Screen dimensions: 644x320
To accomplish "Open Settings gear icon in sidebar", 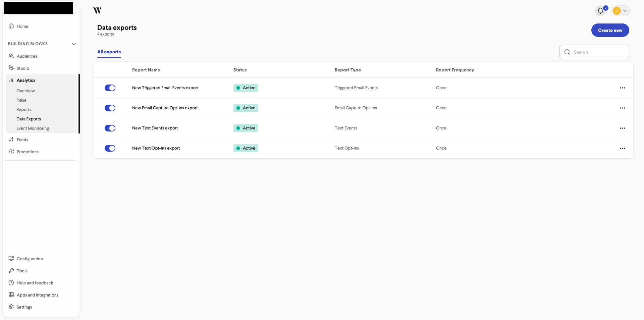I will [x=11, y=307].
